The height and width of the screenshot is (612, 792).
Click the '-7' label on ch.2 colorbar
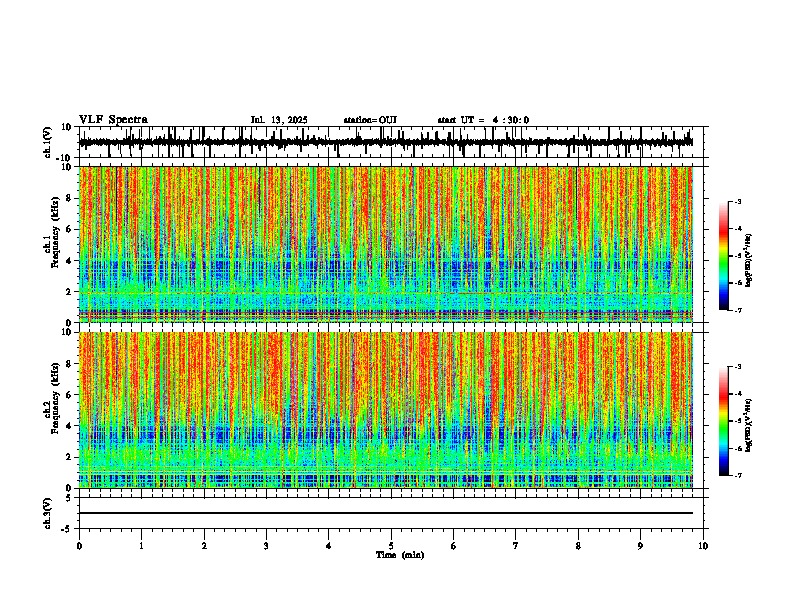(x=737, y=475)
